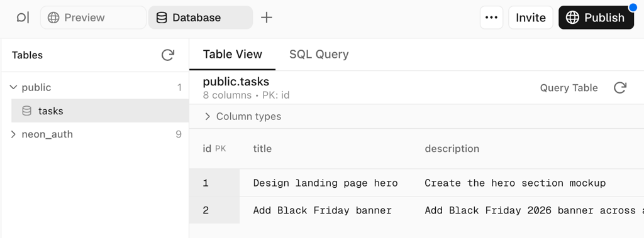Switch to the SQL Query tab
Screen dimensions: 644x238
[x=319, y=54]
